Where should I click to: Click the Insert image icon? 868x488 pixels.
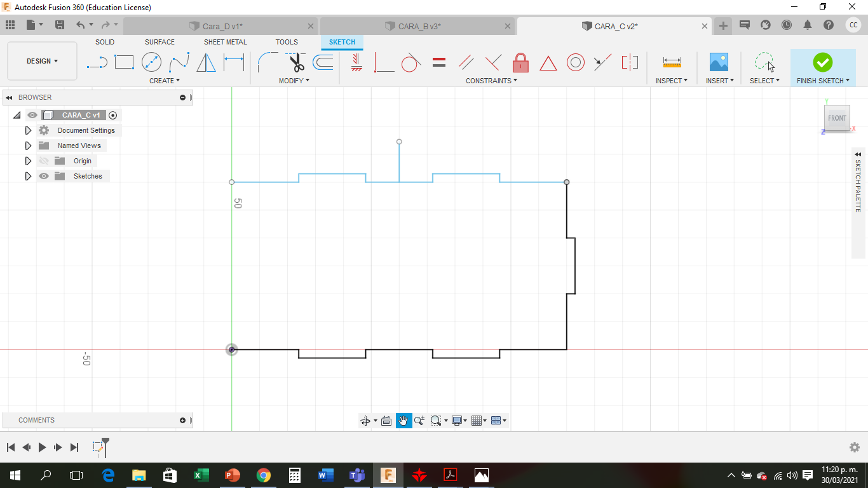(x=719, y=62)
